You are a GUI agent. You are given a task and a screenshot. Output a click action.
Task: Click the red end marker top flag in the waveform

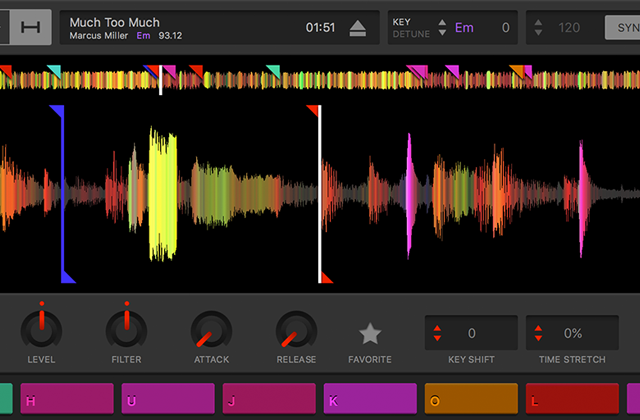313,110
